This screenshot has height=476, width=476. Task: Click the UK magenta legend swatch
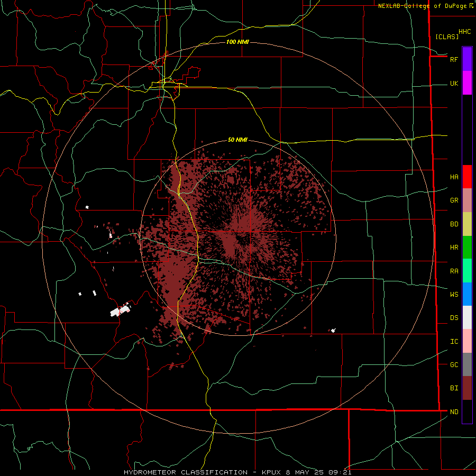click(x=467, y=83)
